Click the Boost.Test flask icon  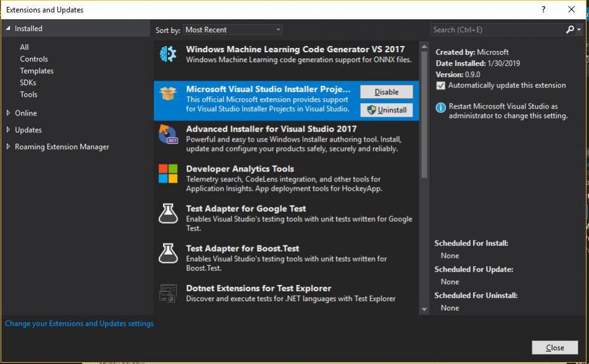pyautogui.click(x=168, y=253)
